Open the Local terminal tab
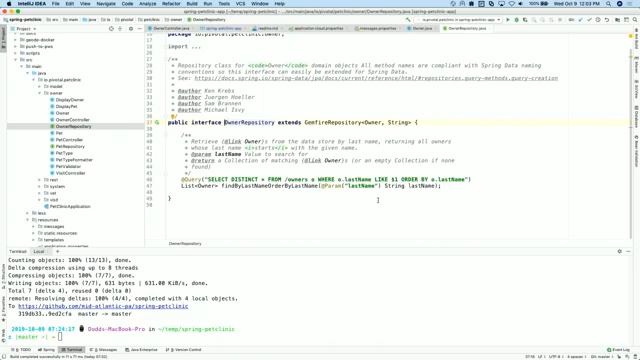This screenshot has height=360, width=640. point(39,251)
